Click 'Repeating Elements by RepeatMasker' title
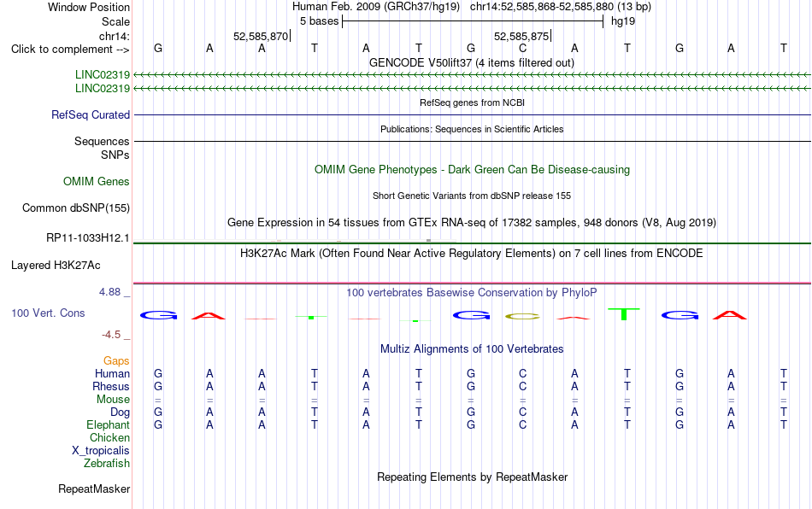This screenshot has width=812, height=509. [472, 477]
